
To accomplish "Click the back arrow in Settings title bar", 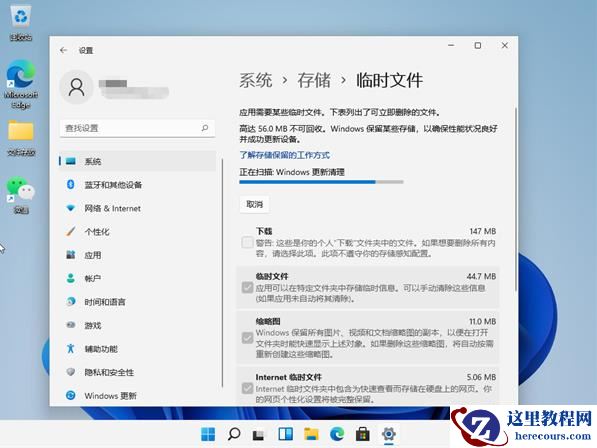I will 64,50.
